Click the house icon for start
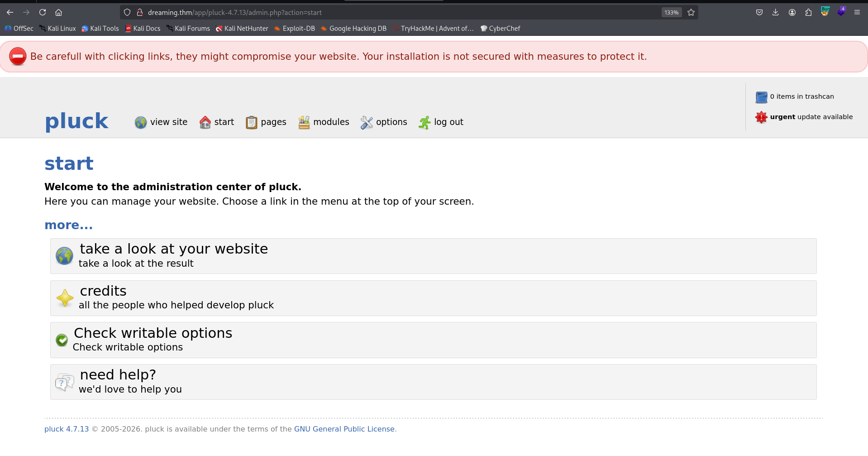 click(205, 122)
